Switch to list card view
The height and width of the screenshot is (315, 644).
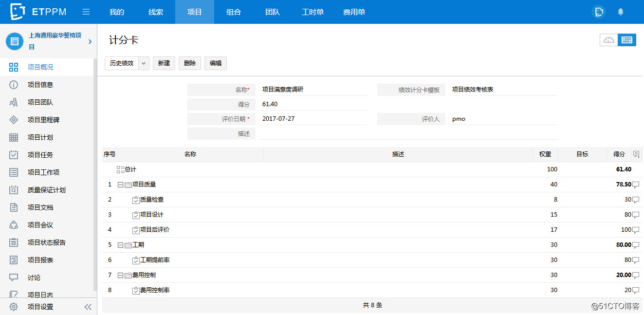(x=627, y=40)
